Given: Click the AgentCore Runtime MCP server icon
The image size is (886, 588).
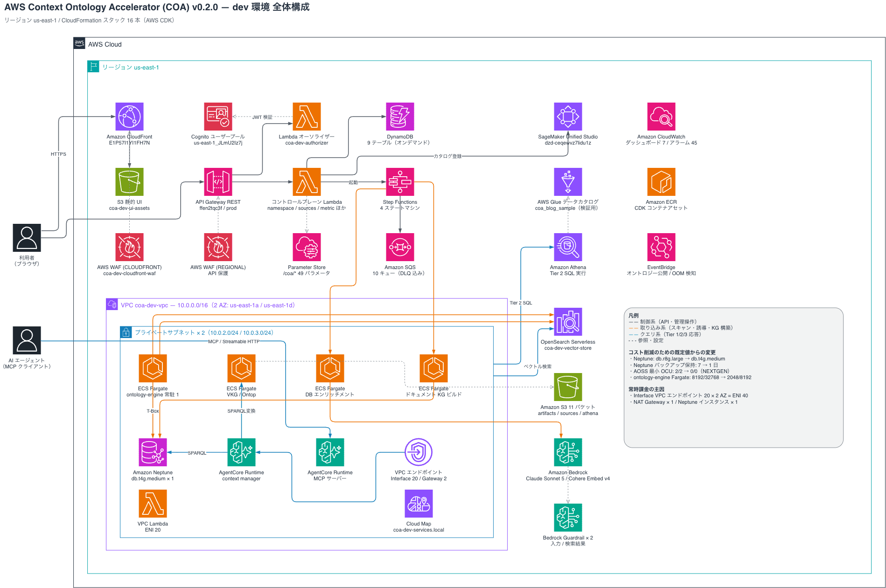Looking at the screenshot, I should (x=330, y=452).
